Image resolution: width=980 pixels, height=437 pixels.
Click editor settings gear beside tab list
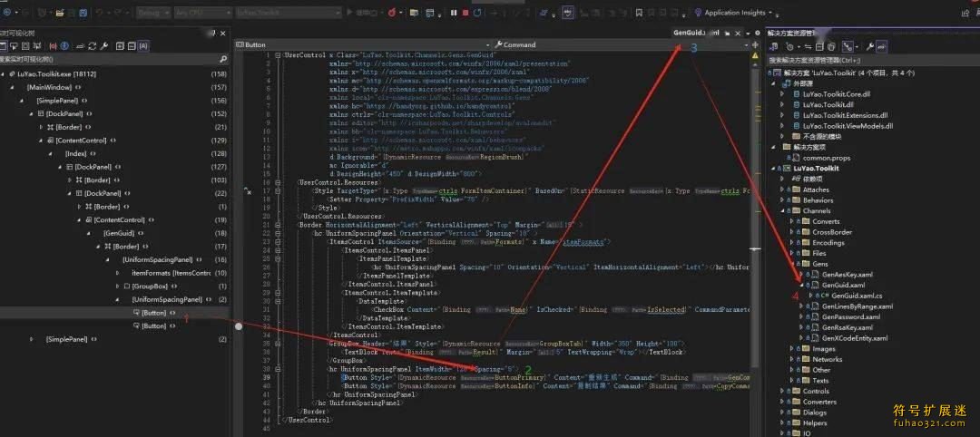tap(758, 33)
